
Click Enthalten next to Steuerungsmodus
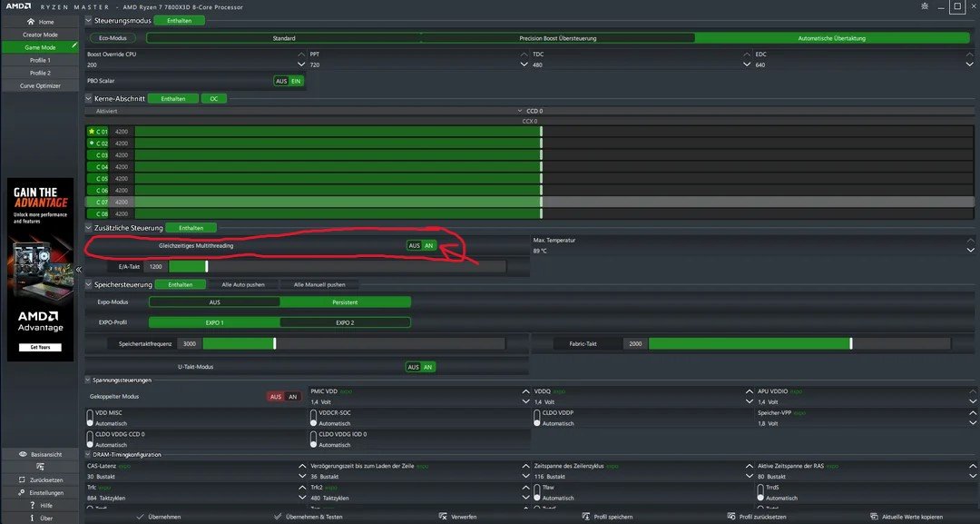180,21
